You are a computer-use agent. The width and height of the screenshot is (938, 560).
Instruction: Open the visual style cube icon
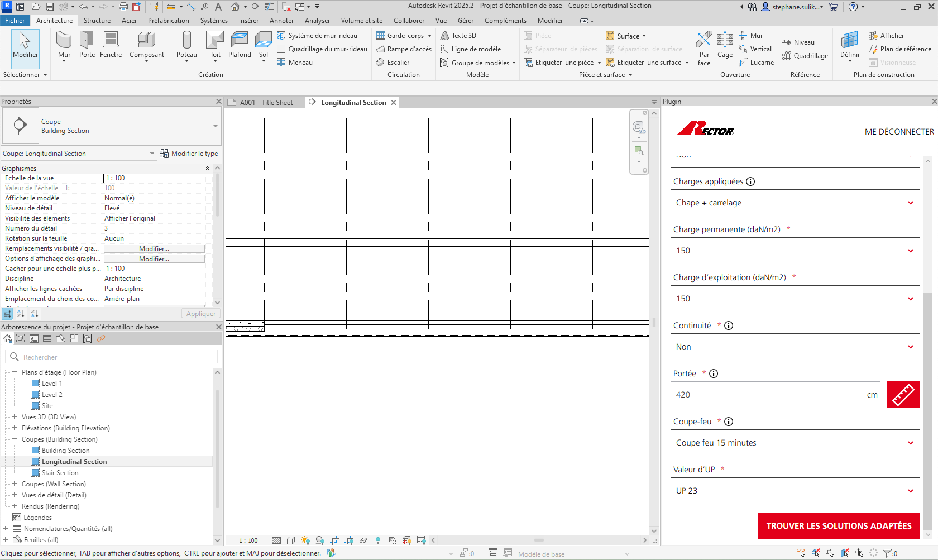coord(291,540)
